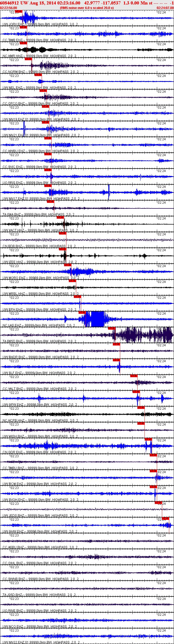Select the UW RADR BHZ station label
This screenshot has width=174, height=644.
coord(14,357)
